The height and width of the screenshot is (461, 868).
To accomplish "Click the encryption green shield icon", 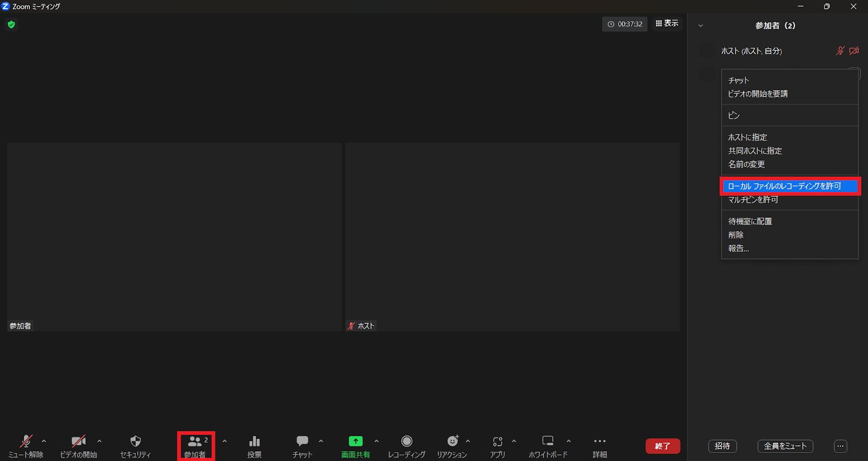I will (x=11, y=24).
